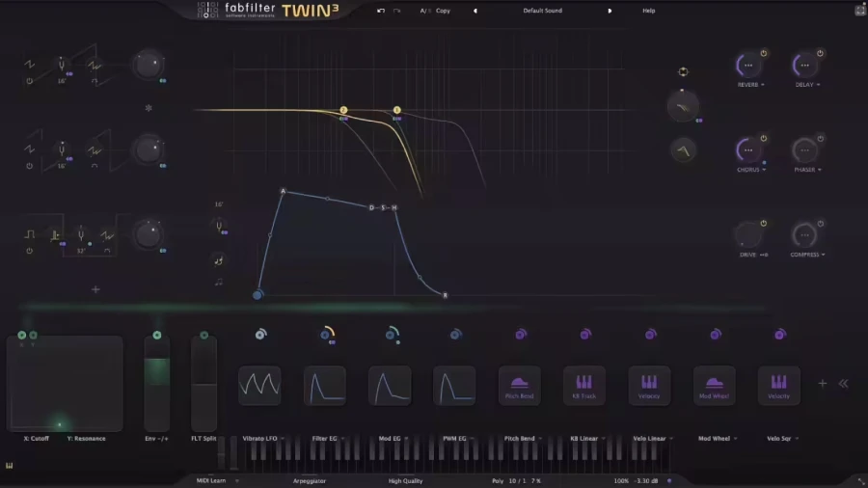Click the noise snowflake icon

tap(149, 108)
